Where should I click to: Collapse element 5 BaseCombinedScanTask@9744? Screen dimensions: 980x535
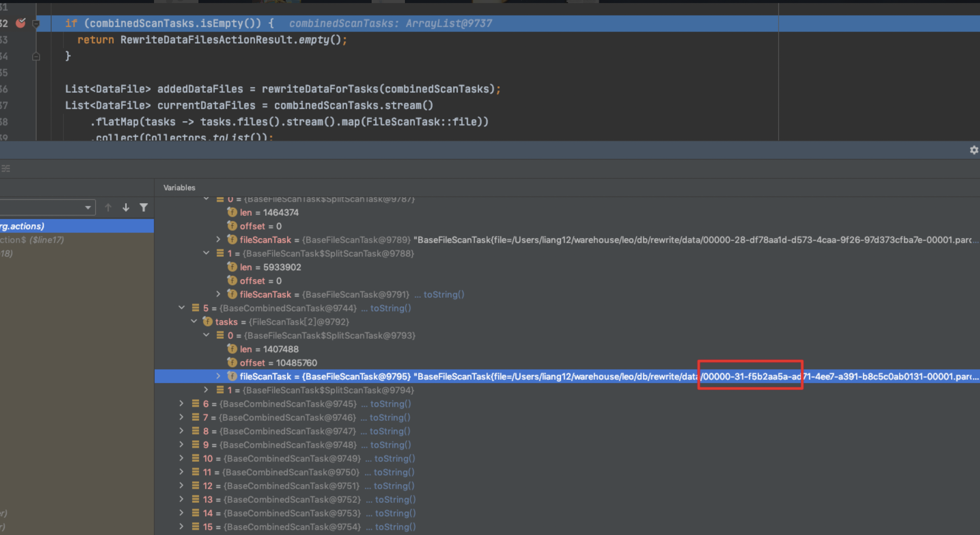tap(182, 308)
